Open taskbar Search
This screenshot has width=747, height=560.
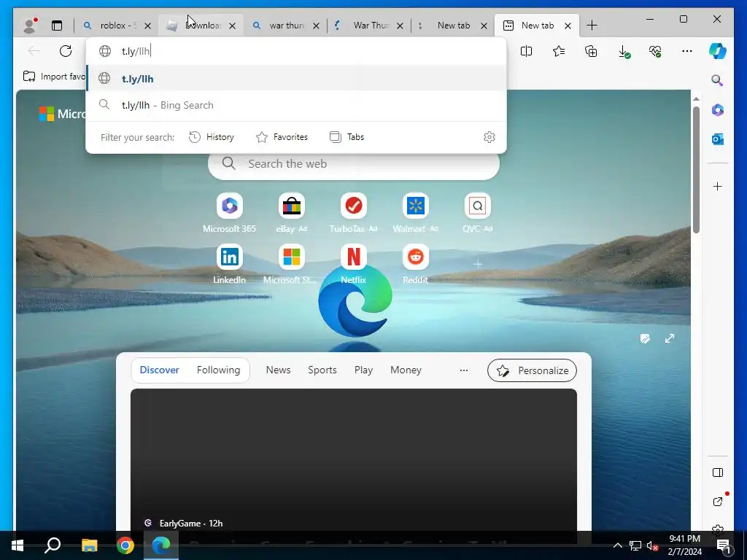53,545
